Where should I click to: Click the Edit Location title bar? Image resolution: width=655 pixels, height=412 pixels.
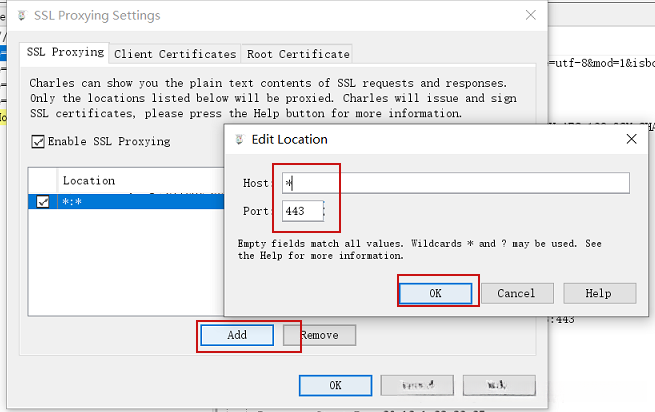[420, 140]
